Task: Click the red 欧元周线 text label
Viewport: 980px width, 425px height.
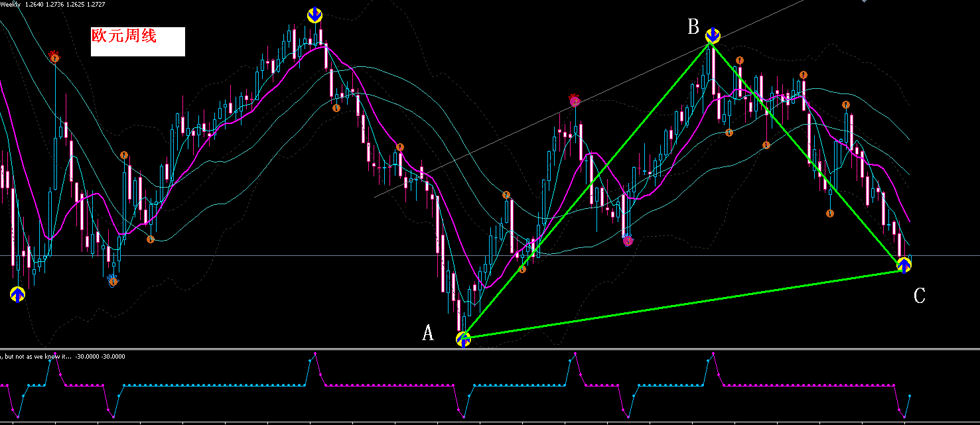Action: click(x=124, y=36)
